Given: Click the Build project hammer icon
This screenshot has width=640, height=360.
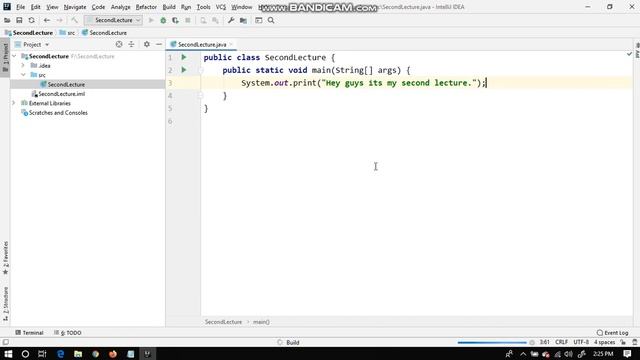Looking at the screenshot, I should point(74,20).
